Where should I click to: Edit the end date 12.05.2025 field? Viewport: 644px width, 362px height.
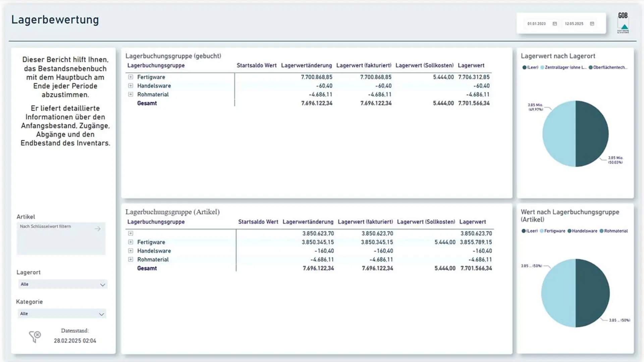pyautogui.click(x=574, y=24)
